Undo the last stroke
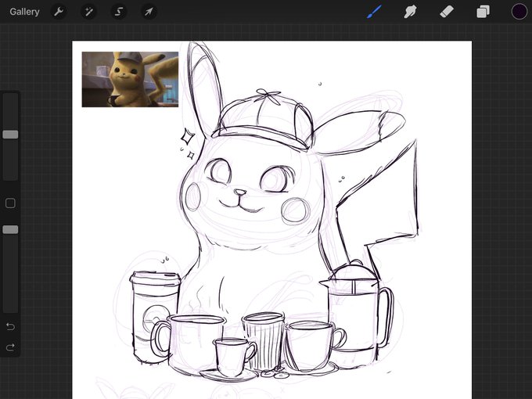This screenshot has height=399, width=532. pyautogui.click(x=10, y=326)
